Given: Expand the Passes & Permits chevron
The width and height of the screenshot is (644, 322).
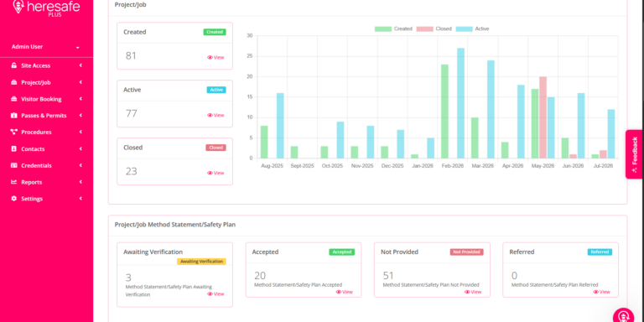Looking at the screenshot, I should pyautogui.click(x=80, y=116).
